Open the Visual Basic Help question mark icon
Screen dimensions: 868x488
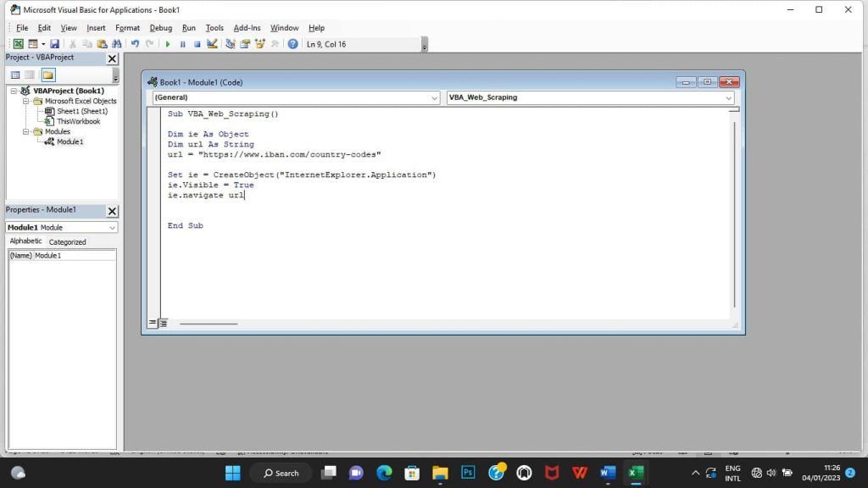tap(292, 44)
